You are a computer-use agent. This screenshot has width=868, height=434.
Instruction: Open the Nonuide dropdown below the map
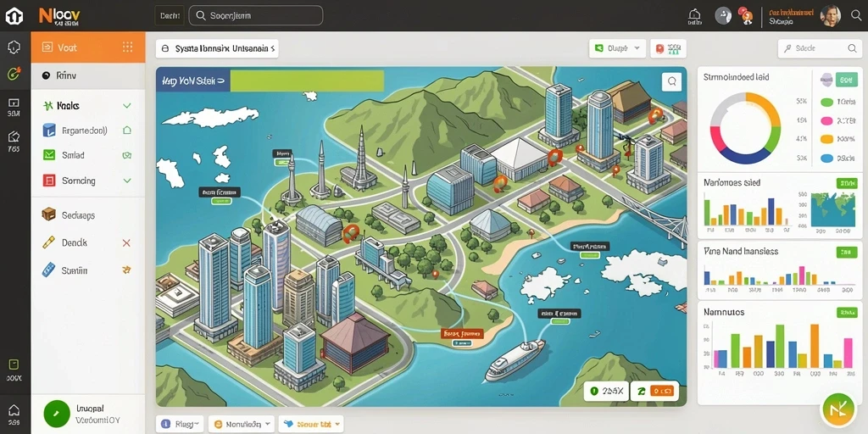pos(242,424)
